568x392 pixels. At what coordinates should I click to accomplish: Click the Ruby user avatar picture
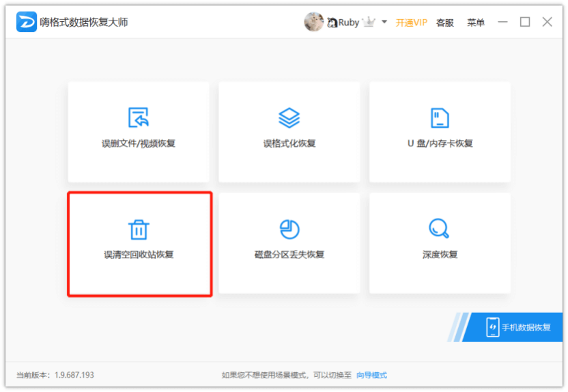click(314, 22)
